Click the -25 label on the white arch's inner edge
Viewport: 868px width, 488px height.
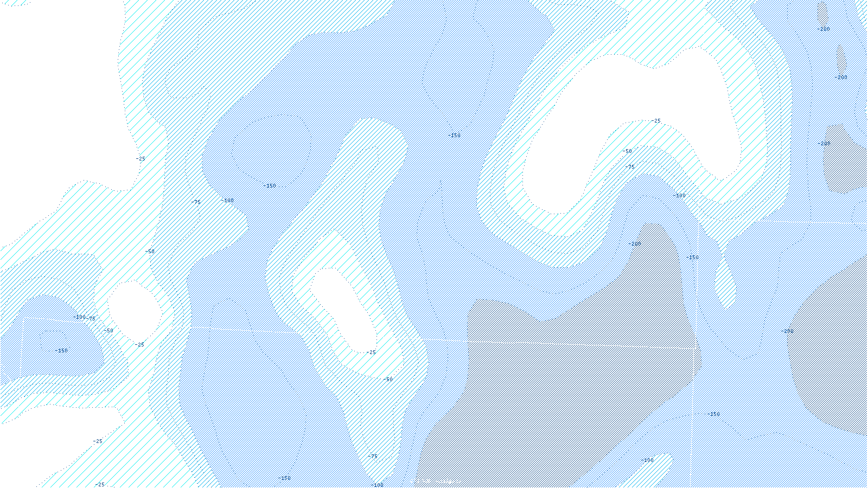point(656,121)
